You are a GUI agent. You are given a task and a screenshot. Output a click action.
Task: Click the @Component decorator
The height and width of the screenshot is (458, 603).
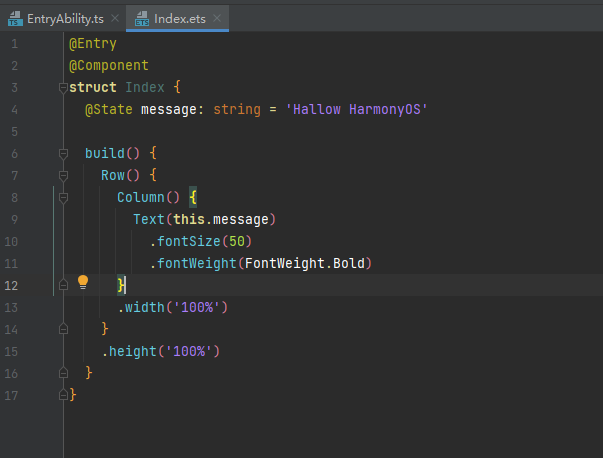click(108, 65)
